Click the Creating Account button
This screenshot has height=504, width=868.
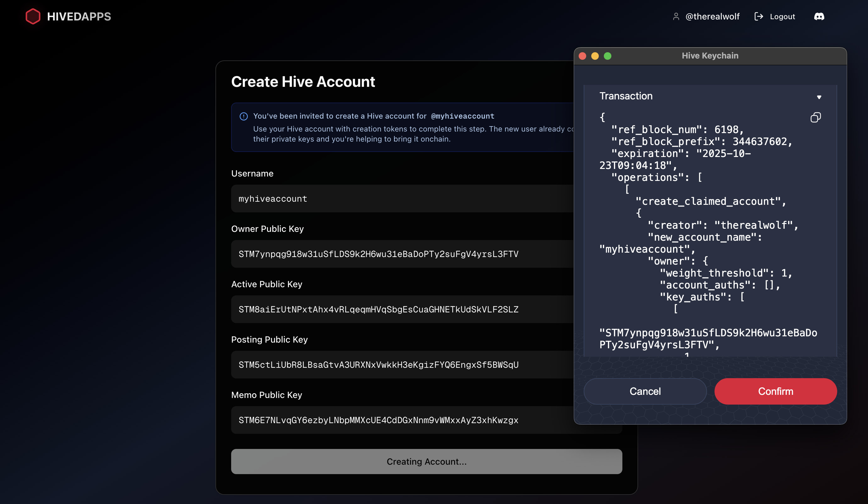coord(426,461)
